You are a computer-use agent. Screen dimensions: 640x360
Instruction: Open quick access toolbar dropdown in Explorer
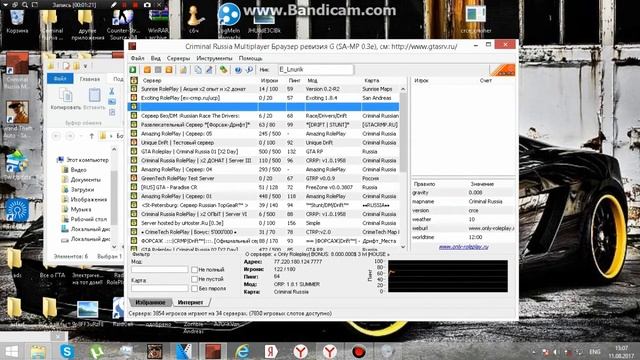pyautogui.click(x=85, y=66)
